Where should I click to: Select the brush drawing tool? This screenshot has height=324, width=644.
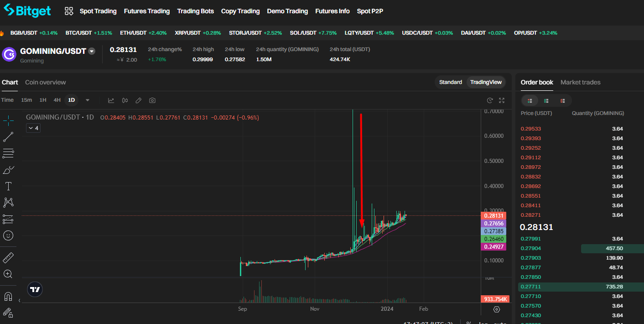(8, 170)
